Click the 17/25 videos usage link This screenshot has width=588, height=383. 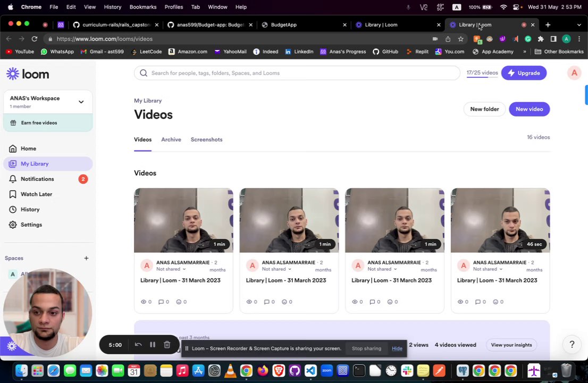tap(482, 73)
